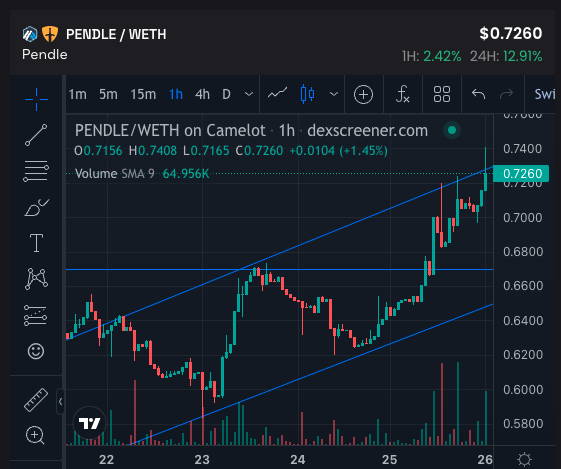Switch to line chart style
Screen dimensions: 561x469
click(x=278, y=94)
